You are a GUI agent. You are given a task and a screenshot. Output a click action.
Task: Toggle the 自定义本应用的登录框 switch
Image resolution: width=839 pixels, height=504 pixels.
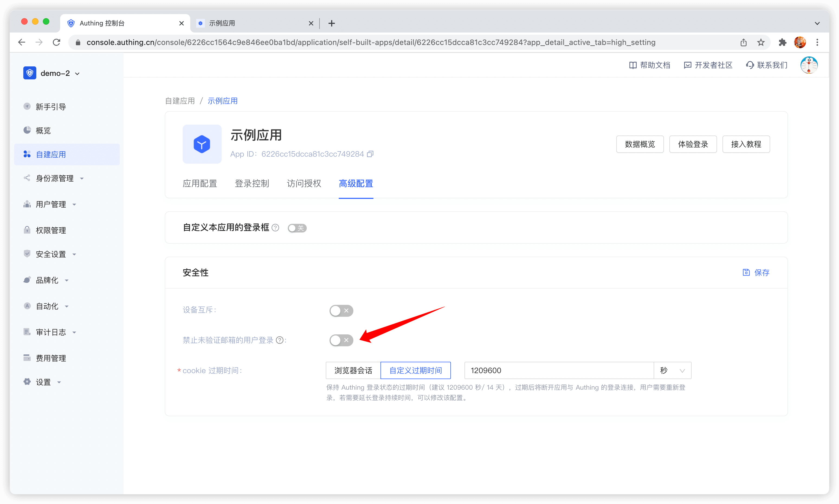[x=297, y=228]
